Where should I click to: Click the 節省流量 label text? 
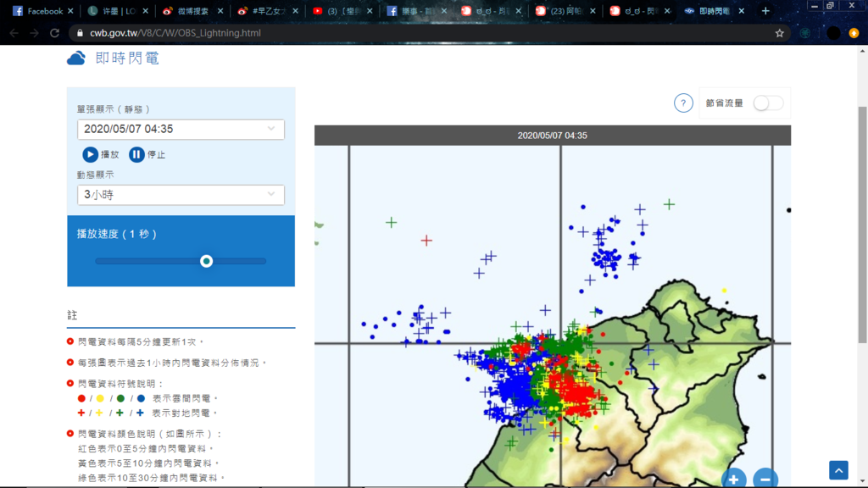pos(724,103)
